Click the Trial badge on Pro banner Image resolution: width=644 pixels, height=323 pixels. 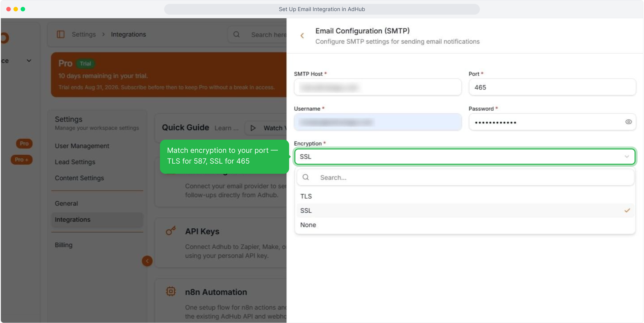tap(86, 64)
